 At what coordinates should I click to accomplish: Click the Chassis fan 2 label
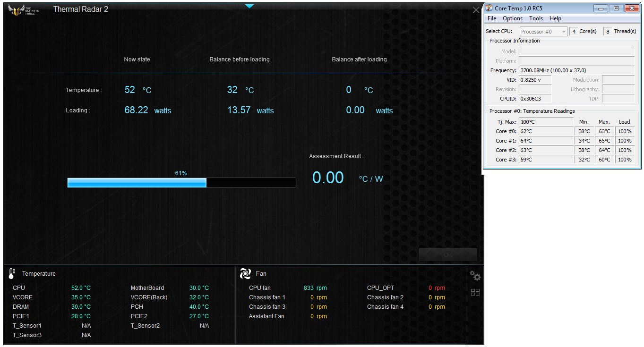click(x=385, y=297)
